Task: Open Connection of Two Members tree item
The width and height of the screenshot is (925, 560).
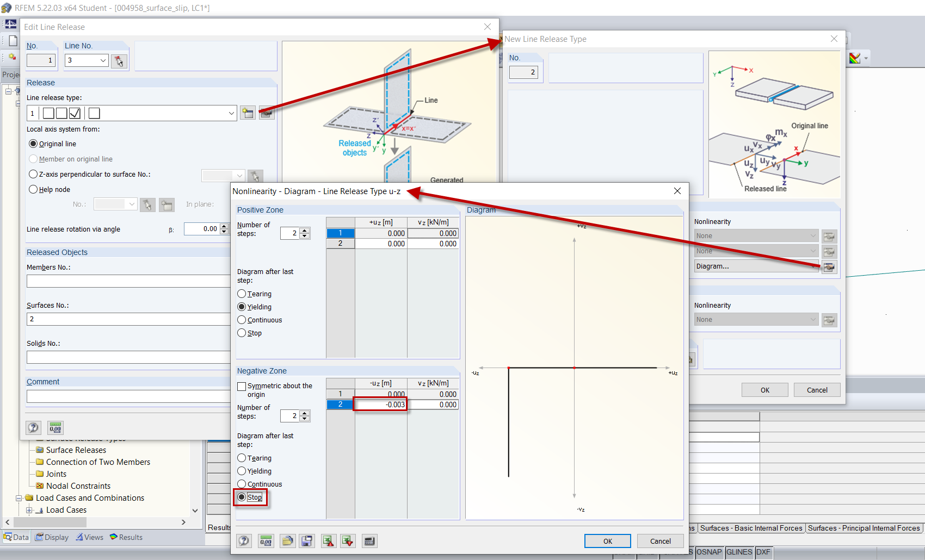Action: [x=98, y=462]
